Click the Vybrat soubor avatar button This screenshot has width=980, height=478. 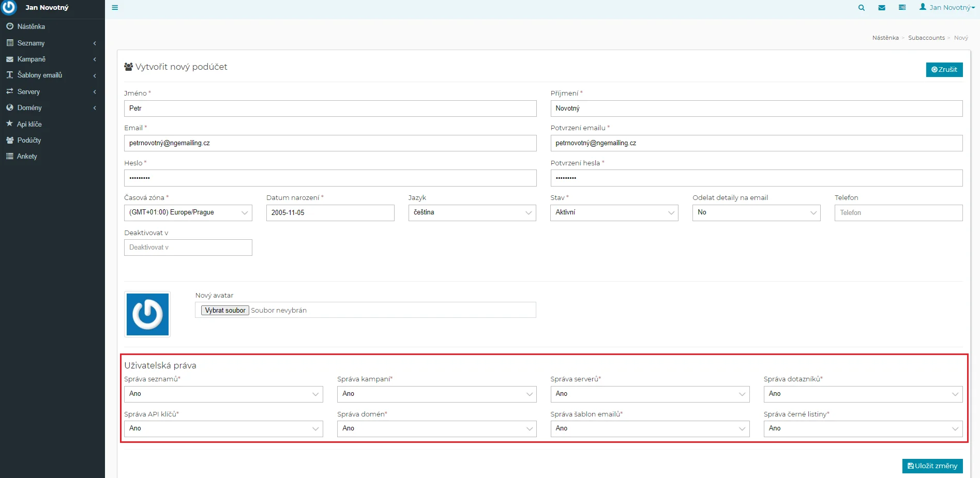pos(225,310)
